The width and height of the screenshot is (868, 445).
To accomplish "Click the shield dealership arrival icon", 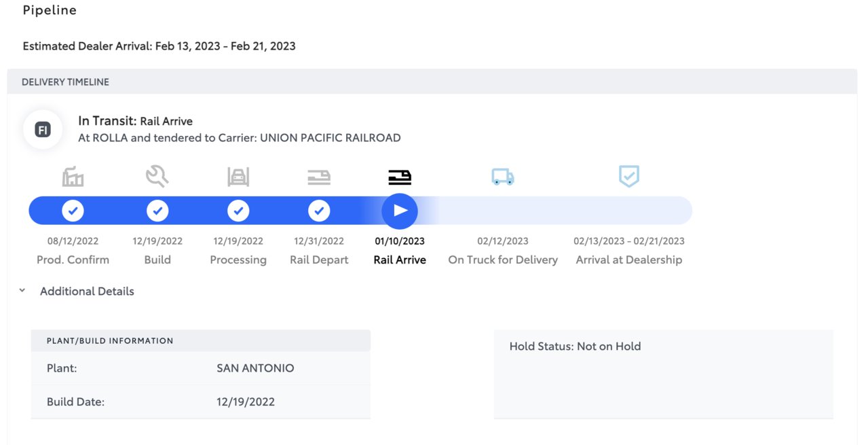I will point(629,177).
